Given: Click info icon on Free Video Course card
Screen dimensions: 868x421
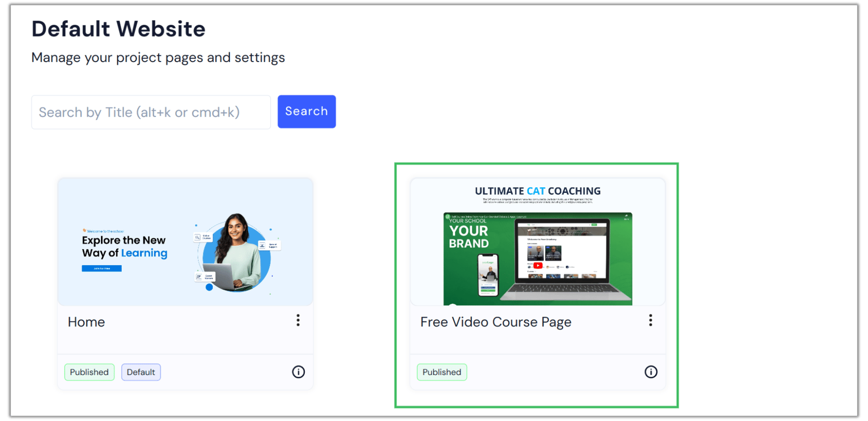Looking at the screenshot, I should (x=650, y=372).
